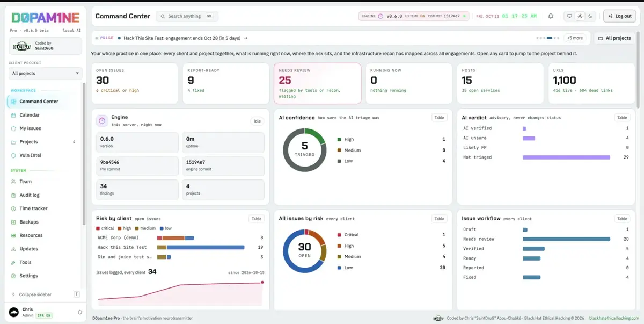The image size is (644, 324).
Task: Click the Calendar sidebar icon
Action: pyautogui.click(x=14, y=115)
